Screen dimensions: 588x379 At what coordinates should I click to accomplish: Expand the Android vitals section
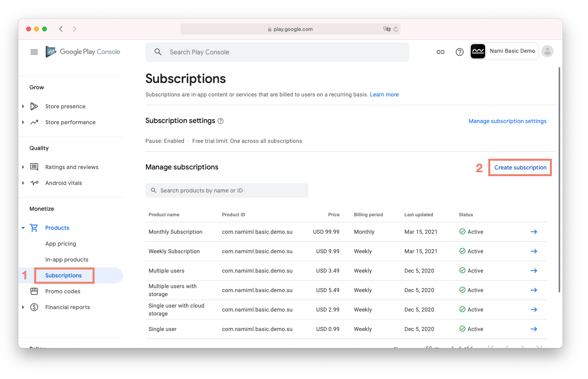[x=23, y=183]
